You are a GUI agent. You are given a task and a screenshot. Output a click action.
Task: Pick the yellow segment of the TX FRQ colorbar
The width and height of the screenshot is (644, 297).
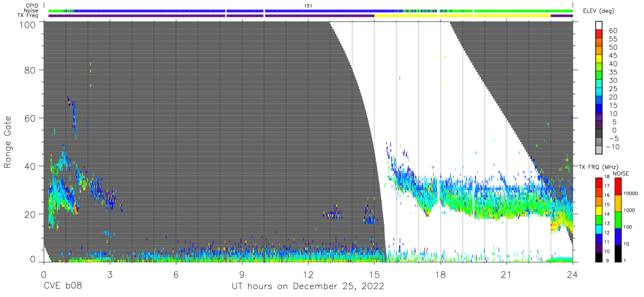(x=598, y=211)
